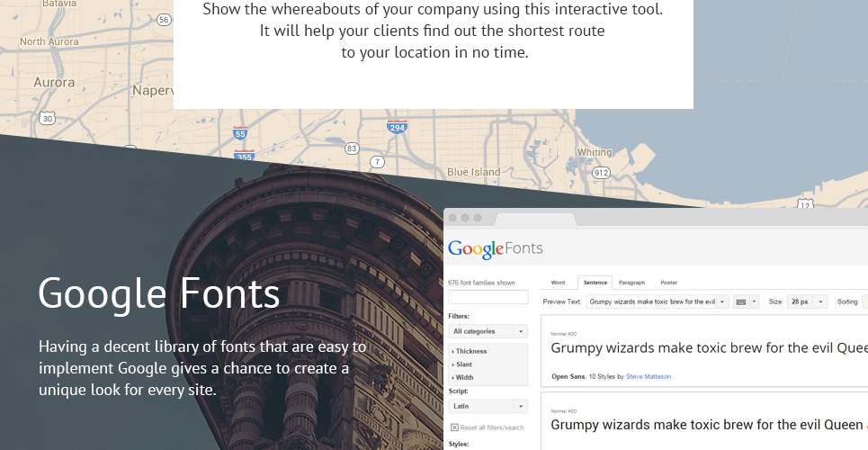Switch to the Word preview tab

point(558,283)
